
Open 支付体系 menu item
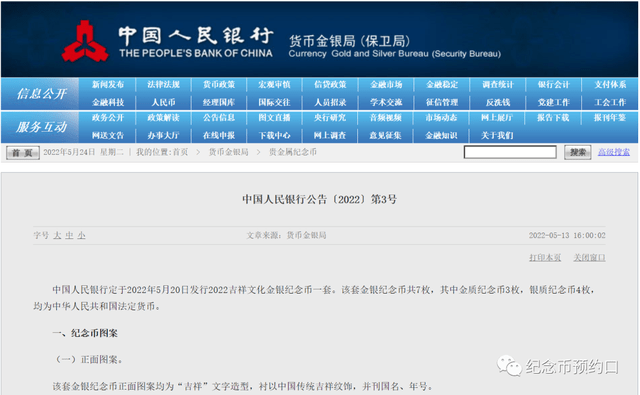[610, 84]
